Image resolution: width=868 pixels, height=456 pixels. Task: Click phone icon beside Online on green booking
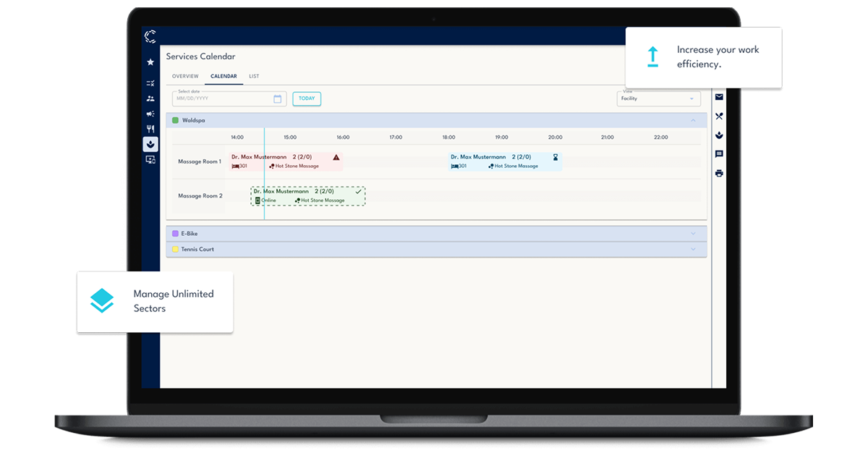[258, 200]
